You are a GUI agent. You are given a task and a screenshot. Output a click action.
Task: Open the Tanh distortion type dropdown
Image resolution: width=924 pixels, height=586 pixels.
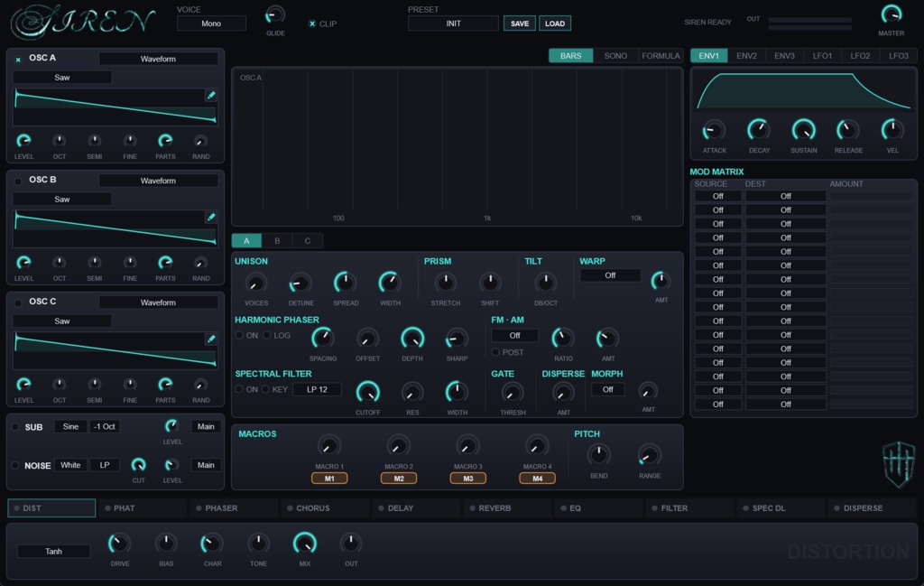[x=53, y=551]
